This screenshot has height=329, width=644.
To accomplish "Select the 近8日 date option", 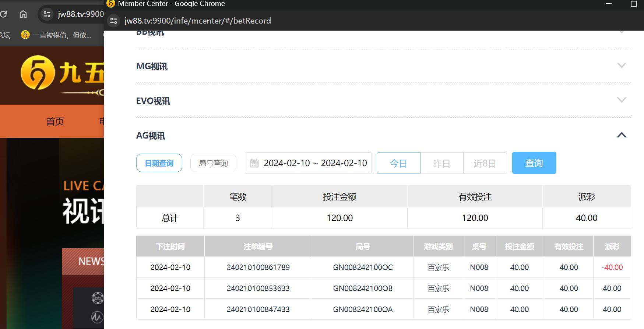I will point(485,163).
